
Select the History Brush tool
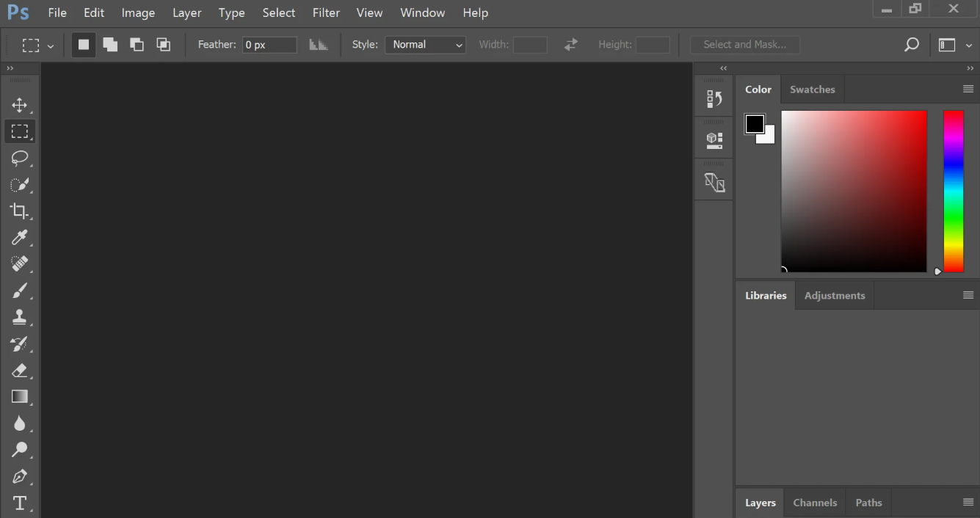[20, 343]
